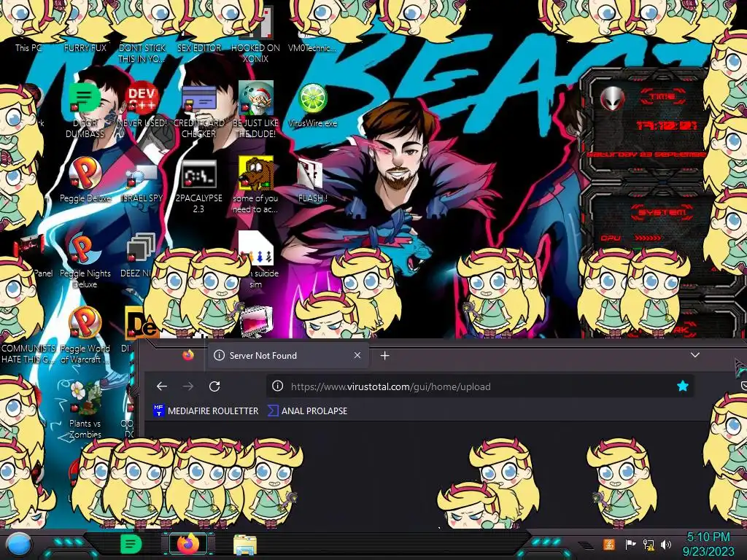Click the This PC desktop label
747x560 pixels.
click(28, 47)
